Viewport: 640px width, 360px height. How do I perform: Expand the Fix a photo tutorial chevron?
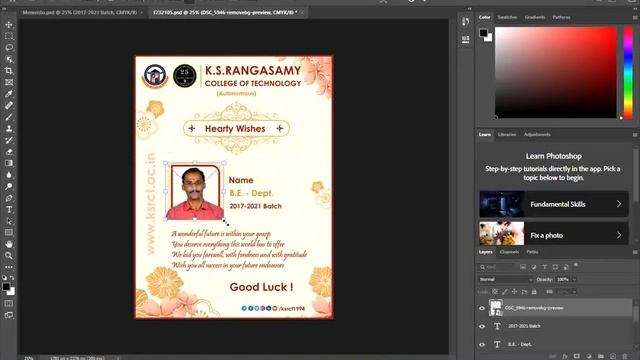619,235
